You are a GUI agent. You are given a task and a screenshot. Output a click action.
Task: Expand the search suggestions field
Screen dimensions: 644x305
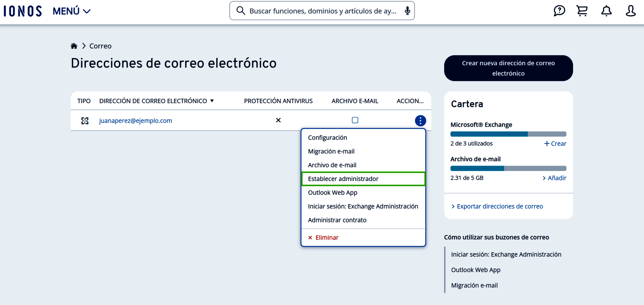(322, 10)
